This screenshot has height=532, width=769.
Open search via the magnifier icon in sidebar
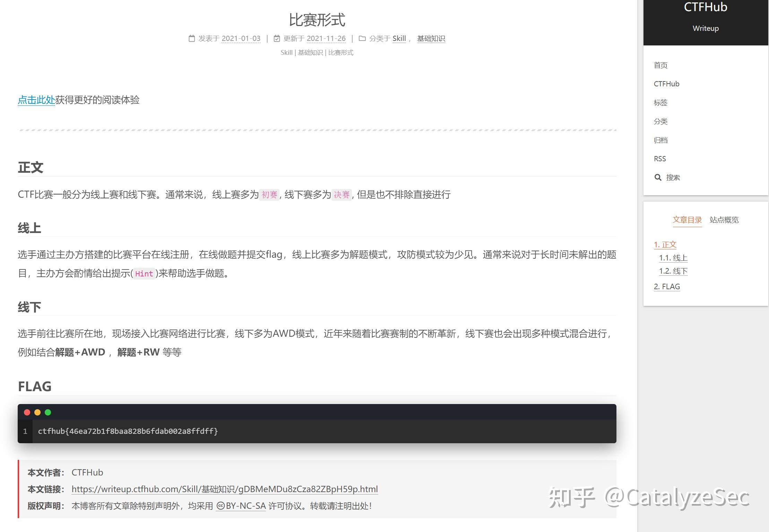(658, 177)
